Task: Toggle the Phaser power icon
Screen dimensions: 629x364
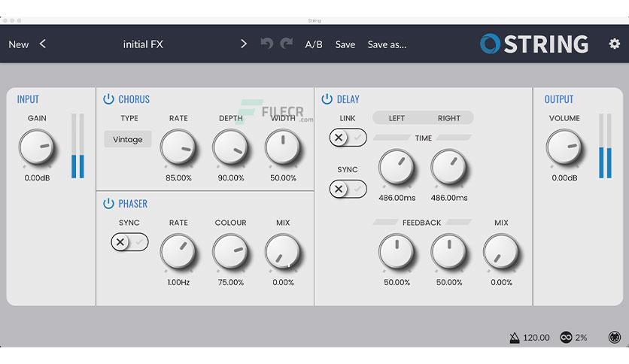Action: [x=108, y=204]
